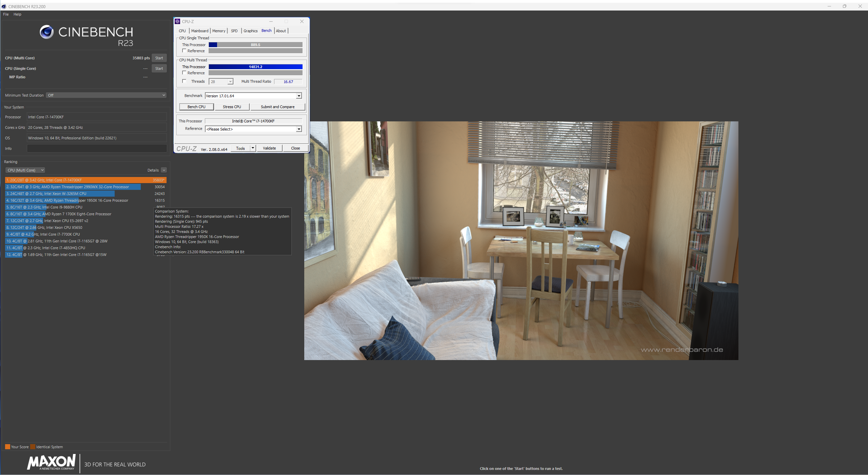Viewport: 868px width, 475px height.
Task: Open the Minimum Test Duration dropdown
Action: click(x=106, y=95)
